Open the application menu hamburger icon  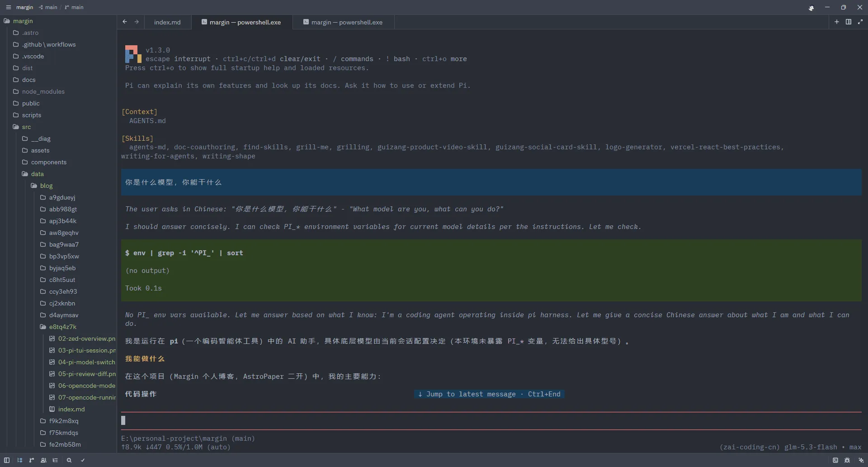(8, 7)
